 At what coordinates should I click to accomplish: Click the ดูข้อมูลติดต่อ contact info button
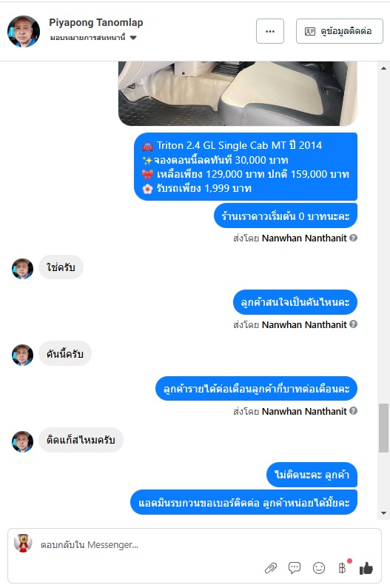click(340, 31)
